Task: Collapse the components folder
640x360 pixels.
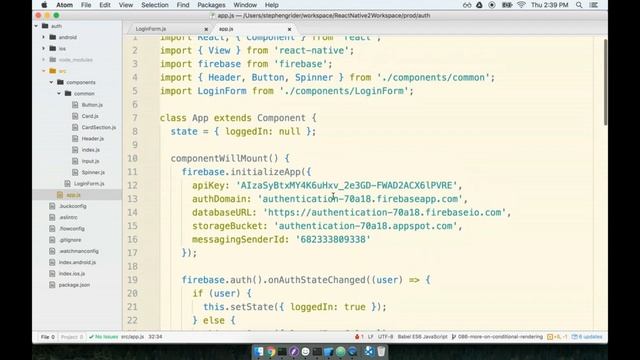Action: tap(51, 82)
